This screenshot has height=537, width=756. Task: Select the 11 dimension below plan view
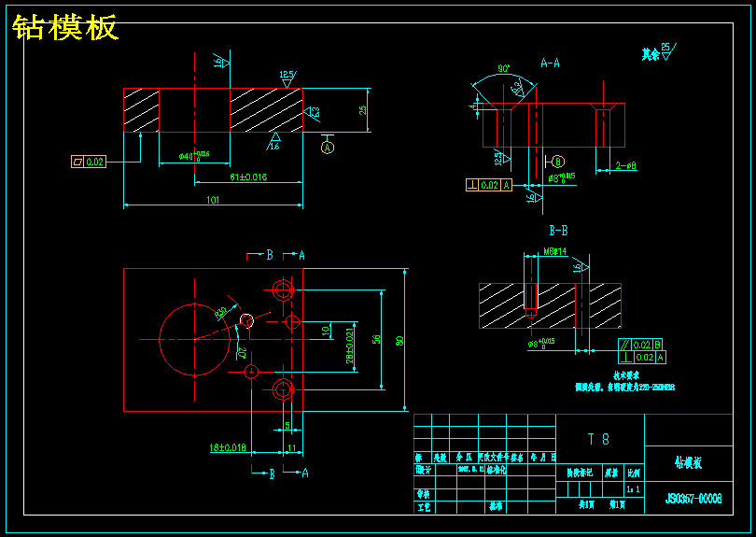[x=292, y=448]
